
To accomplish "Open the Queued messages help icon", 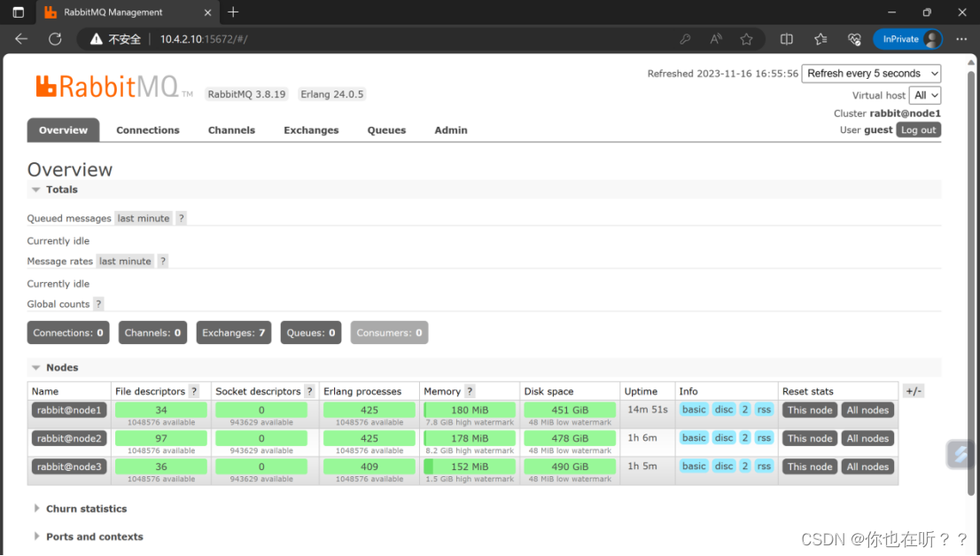I will point(181,217).
